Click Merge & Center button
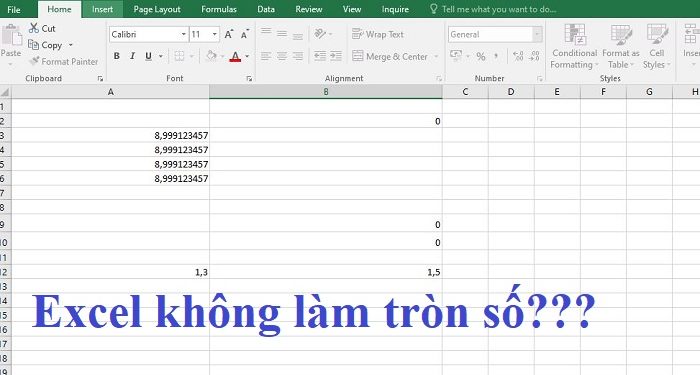The width and height of the screenshot is (700, 375). click(x=390, y=56)
